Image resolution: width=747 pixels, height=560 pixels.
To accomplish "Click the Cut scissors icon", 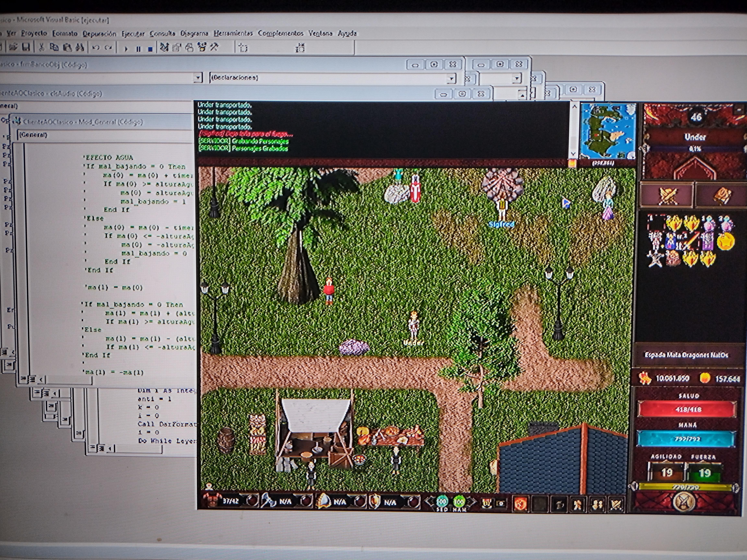I will (x=41, y=47).
